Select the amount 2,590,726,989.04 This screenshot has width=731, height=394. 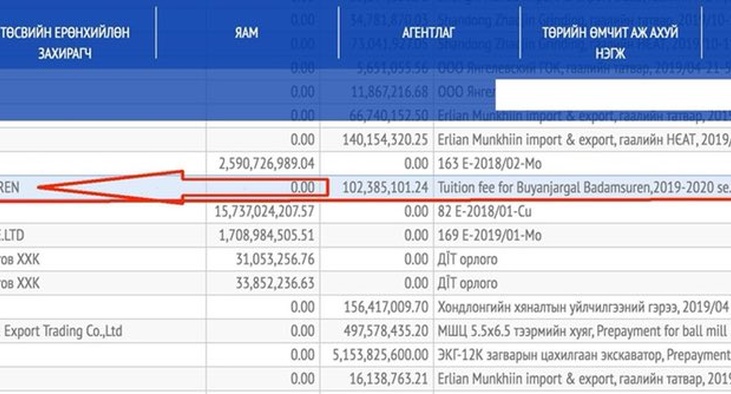(x=267, y=164)
